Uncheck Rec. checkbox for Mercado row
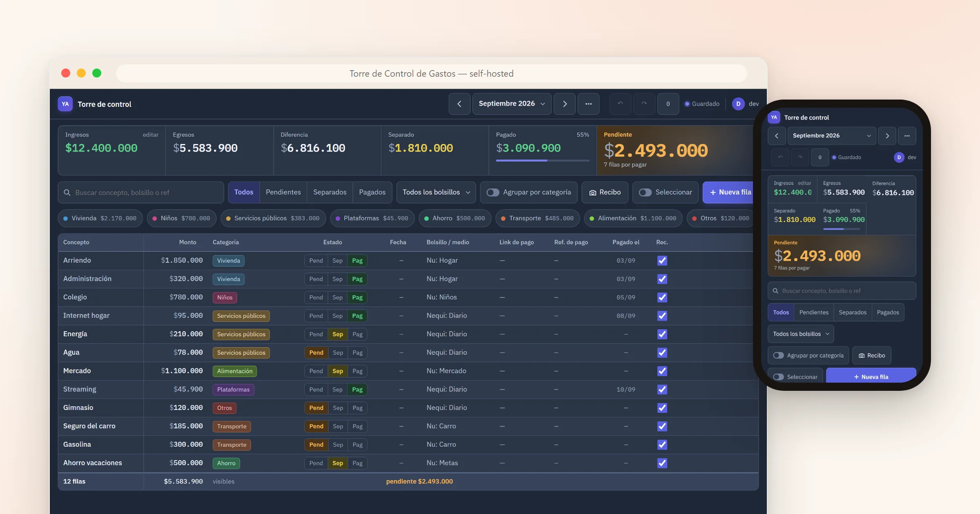Viewport: 980px width, 514px height. pyautogui.click(x=662, y=371)
